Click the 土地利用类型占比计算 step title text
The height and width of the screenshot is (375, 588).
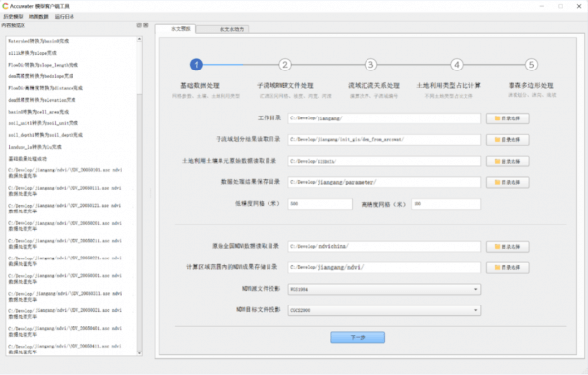[449, 86]
